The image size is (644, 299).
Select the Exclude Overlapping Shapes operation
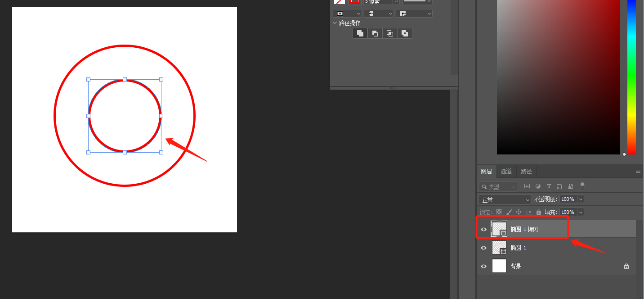point(405,33)
